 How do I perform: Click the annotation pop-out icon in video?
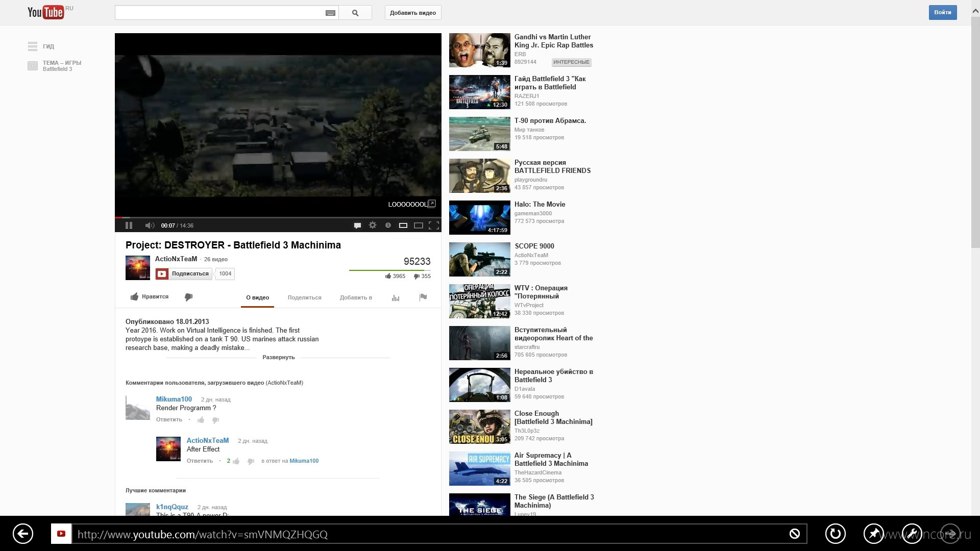point(432,204)
